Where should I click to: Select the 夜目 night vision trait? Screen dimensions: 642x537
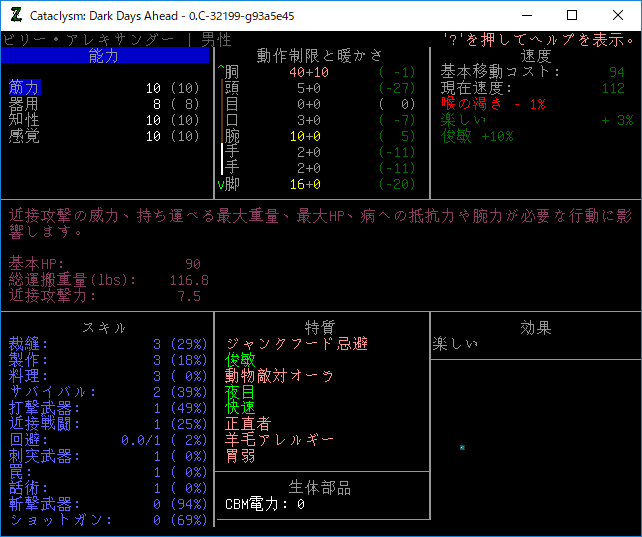[x=241, y=392]
